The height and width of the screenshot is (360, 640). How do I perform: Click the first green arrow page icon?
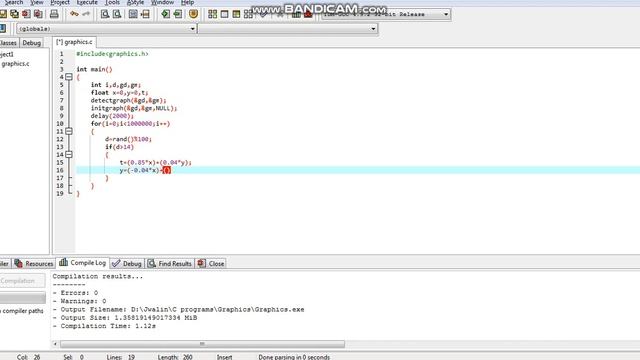(x=165, y=14)
